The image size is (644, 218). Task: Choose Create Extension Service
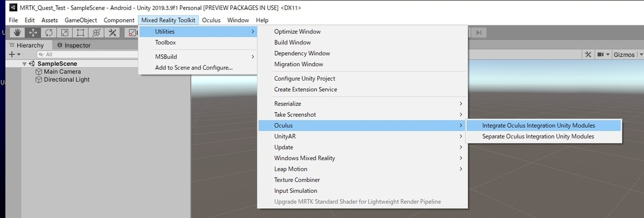point(363,89)
